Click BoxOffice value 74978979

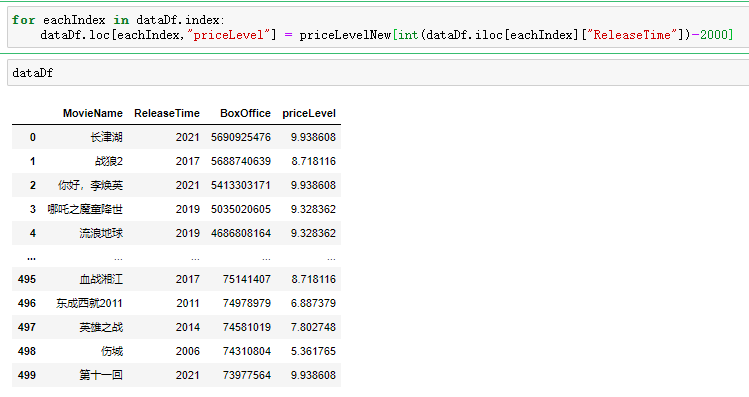coord(246,303)
